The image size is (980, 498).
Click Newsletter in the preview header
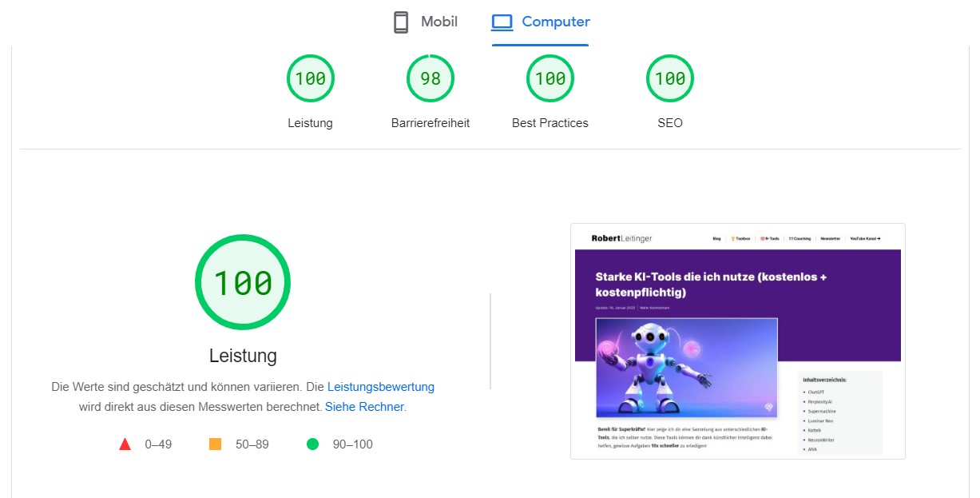[831, 238]
